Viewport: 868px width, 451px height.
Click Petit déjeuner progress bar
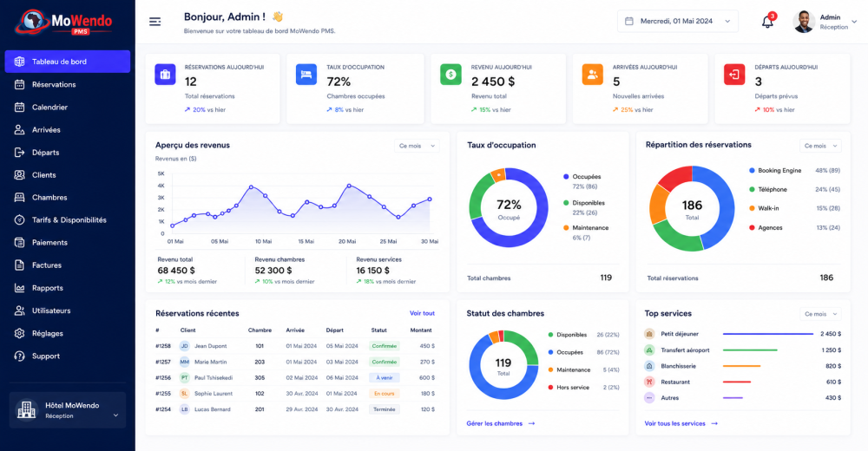tap(768, 334)
